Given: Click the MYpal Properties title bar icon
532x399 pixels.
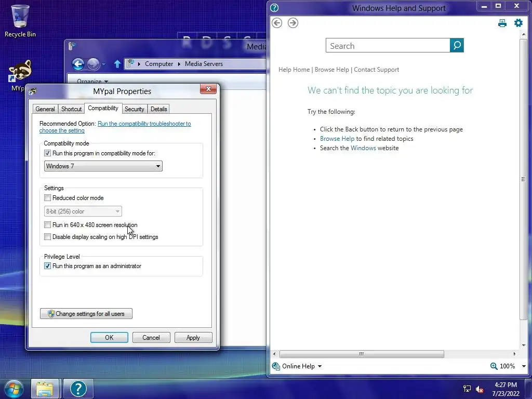Looking at the screenshot, I should tap(33, 91).
